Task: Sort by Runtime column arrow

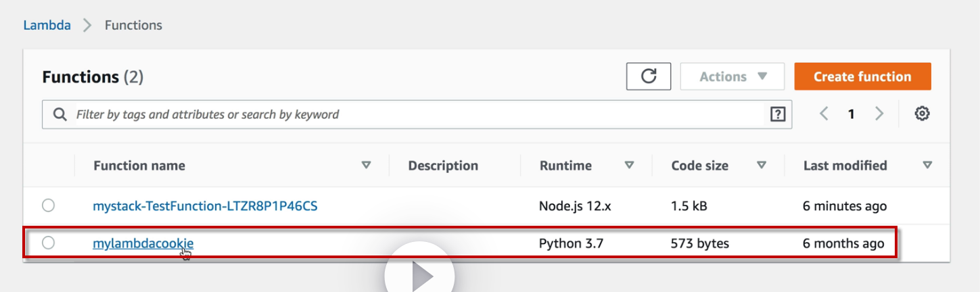Action: tap(629, 165)
